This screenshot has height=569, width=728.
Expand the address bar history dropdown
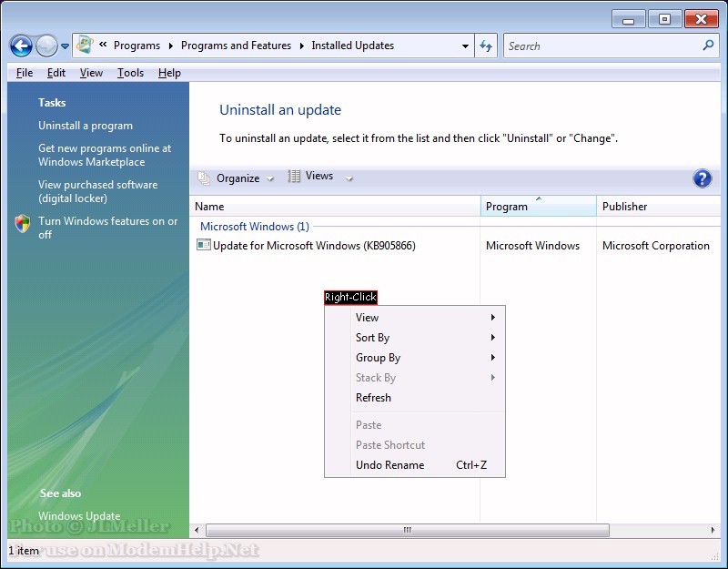coord(465,46)
